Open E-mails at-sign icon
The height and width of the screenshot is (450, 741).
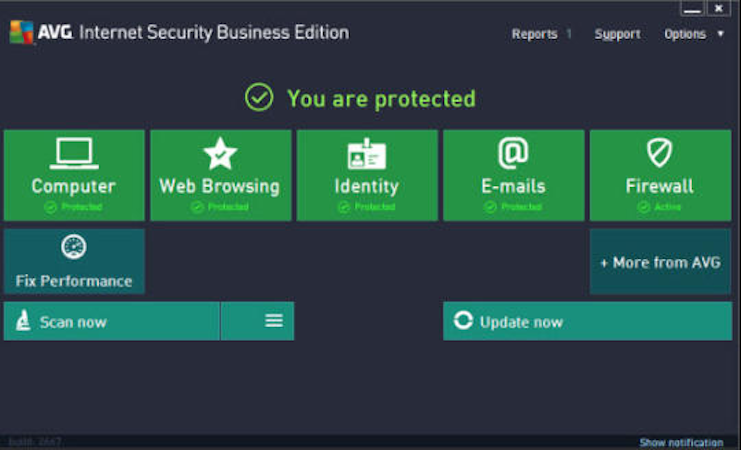(513, 153)
